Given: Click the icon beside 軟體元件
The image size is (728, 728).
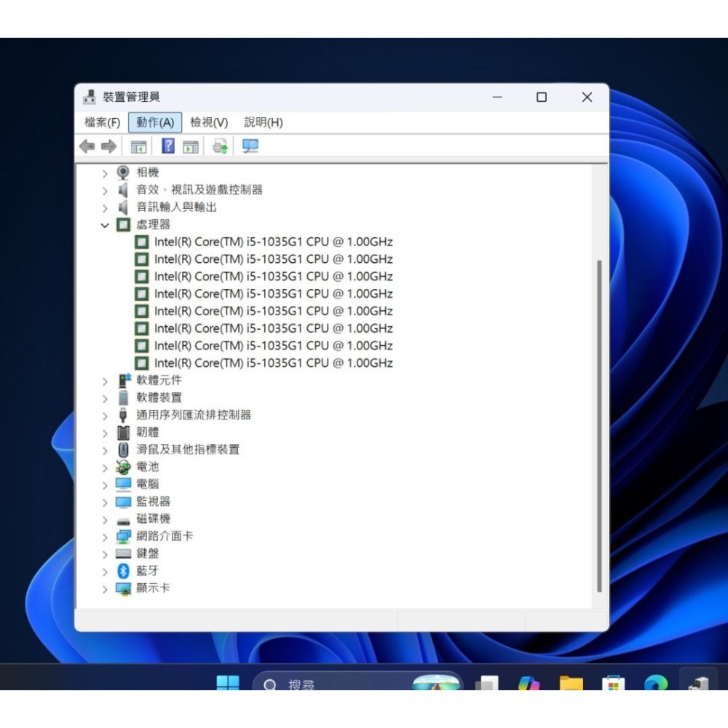Looking at the screenshot, I should [124, 380].
